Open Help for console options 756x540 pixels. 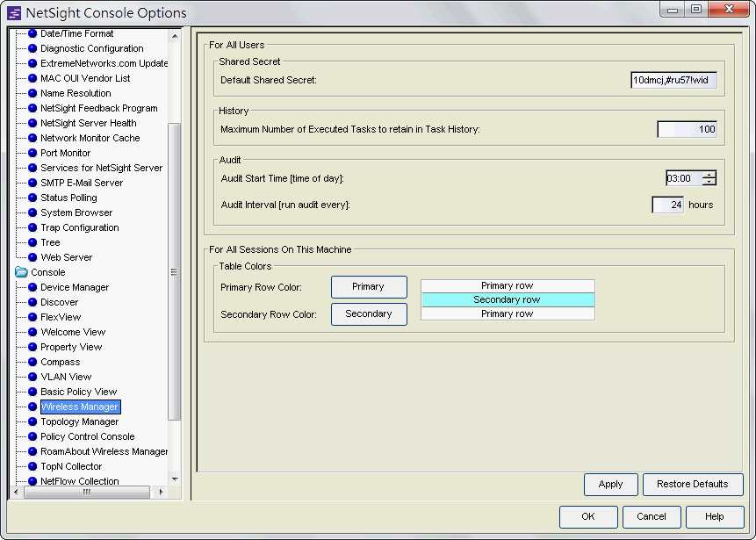coord(715,517)
